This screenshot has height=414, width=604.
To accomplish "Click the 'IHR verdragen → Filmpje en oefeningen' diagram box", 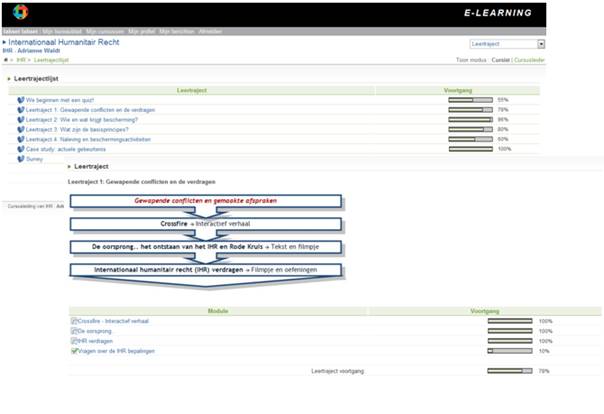I will click(x=206, y=270).
